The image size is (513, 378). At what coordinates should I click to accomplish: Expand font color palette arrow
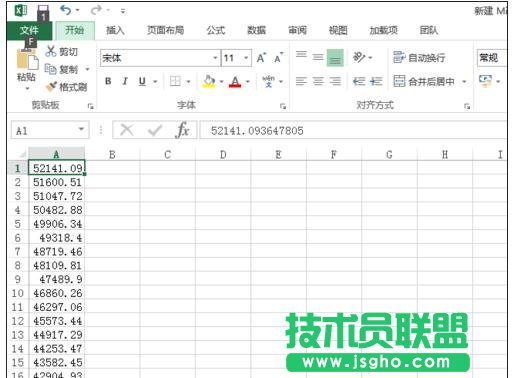coord(248,81)
